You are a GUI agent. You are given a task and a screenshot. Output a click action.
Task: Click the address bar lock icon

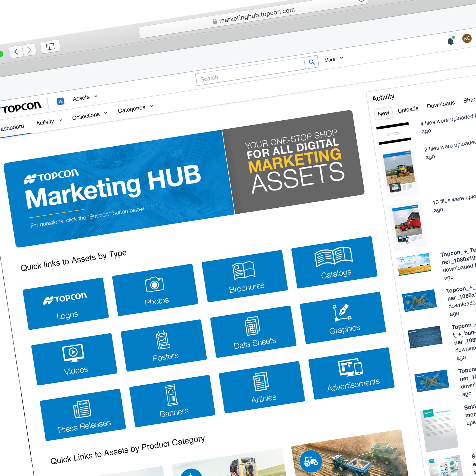pyautogui.click(x=215, y=21)
